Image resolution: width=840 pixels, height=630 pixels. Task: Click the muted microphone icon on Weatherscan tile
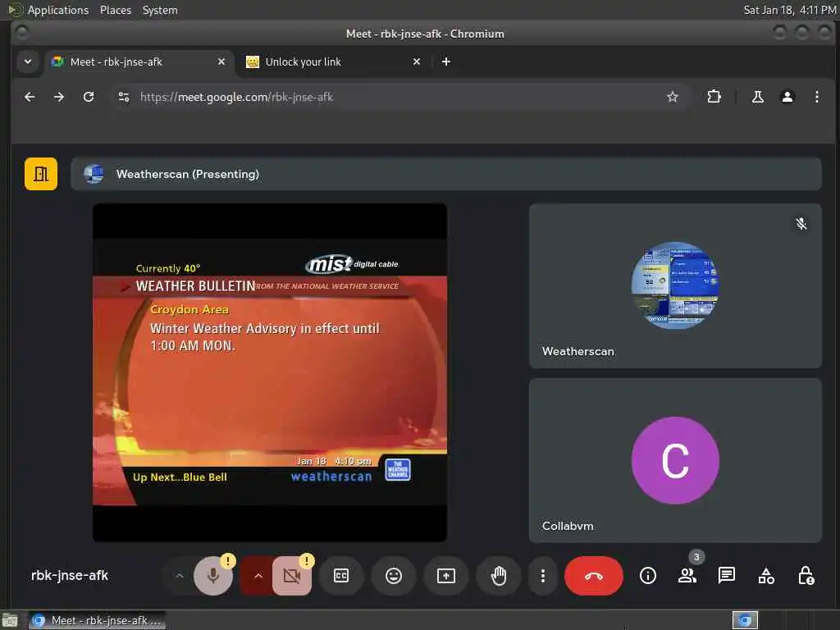801,223
